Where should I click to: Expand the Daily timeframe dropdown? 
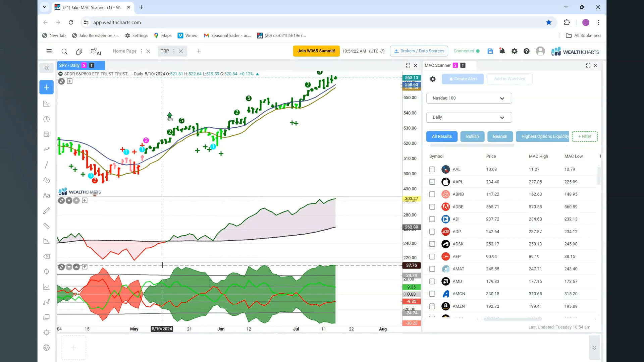[469, 117]
